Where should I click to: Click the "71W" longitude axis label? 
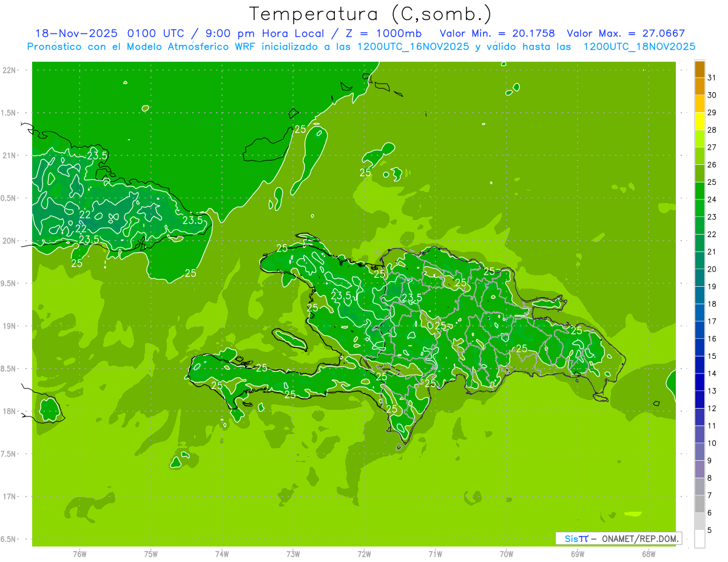coord(435,554)
